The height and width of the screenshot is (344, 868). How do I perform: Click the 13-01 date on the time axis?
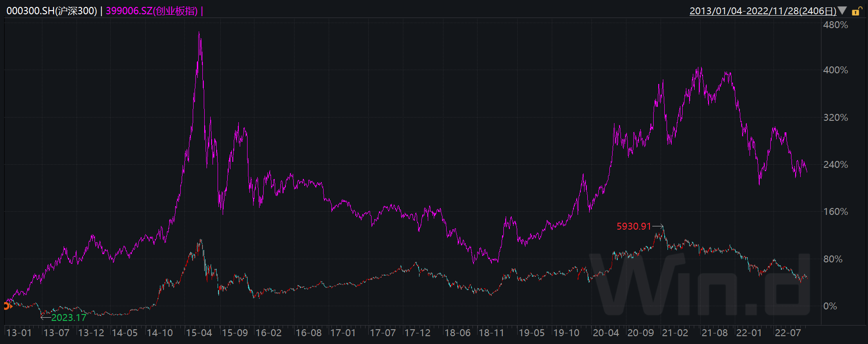pos(19,333)
